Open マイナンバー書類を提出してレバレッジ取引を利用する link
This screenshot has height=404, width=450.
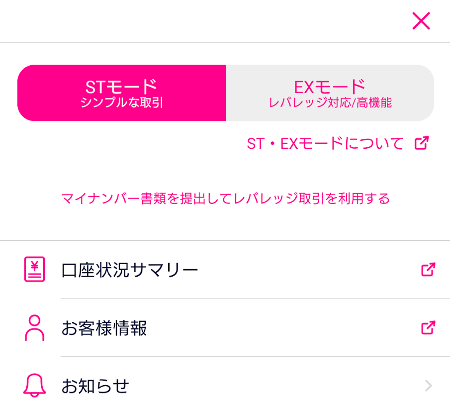pos(226,199)
